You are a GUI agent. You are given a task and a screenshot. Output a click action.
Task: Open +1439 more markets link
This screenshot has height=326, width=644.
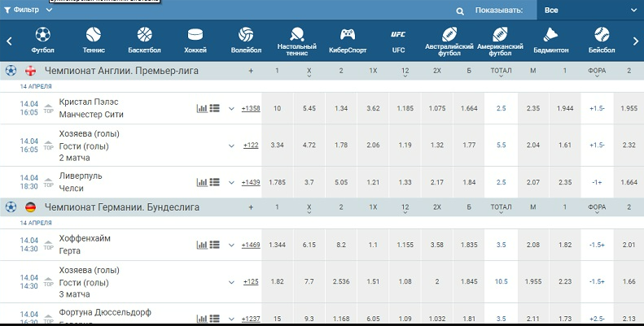(x=251, y=182)
